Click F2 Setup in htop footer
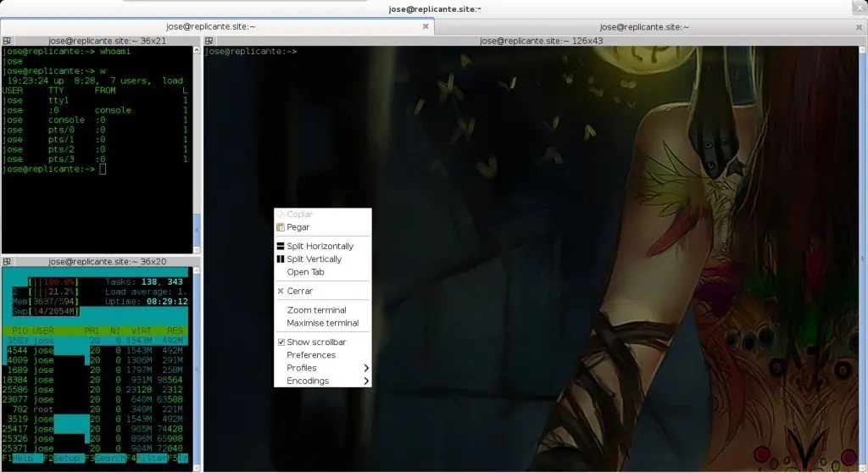Image resolution: width=868 pixels, height=473 pixels. coord(64,458)
